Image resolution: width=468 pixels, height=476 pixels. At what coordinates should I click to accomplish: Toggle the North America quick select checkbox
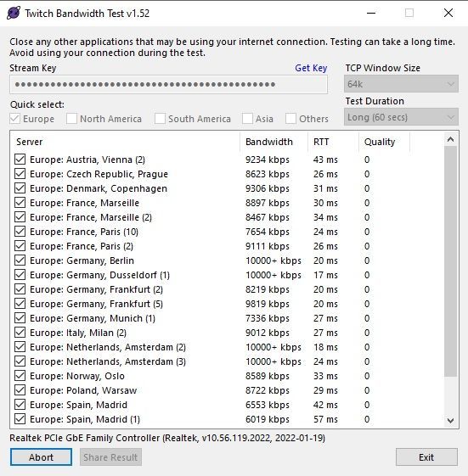coord(71,119)
